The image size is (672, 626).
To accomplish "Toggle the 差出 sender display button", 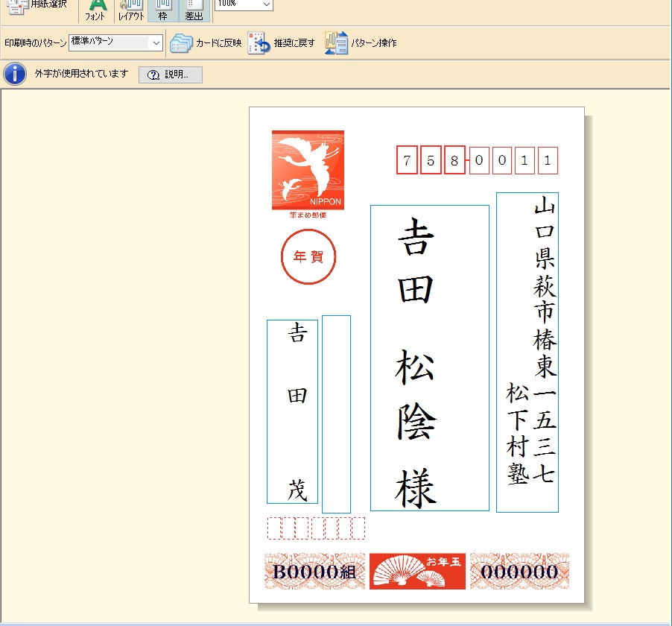I will (194, 9).
